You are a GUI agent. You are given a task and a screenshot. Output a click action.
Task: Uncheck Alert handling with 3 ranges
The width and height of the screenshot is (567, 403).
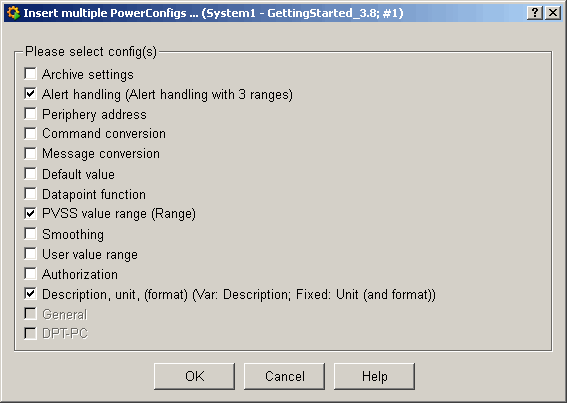[30, 94]
